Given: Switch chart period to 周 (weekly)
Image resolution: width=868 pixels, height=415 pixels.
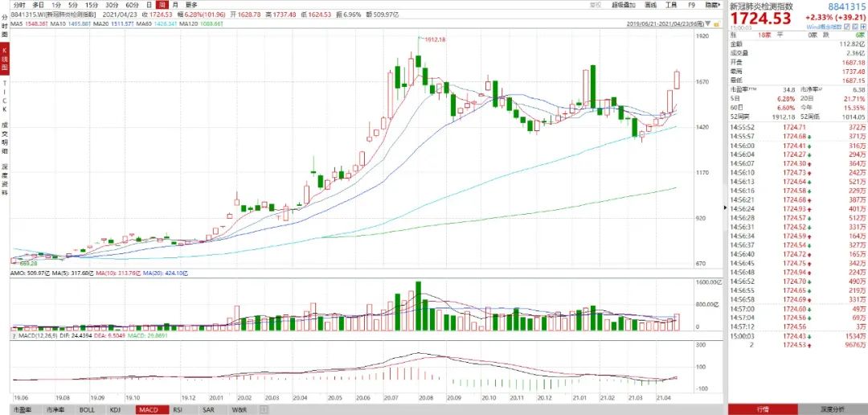Looking at the screenshot, I should 162,5.
